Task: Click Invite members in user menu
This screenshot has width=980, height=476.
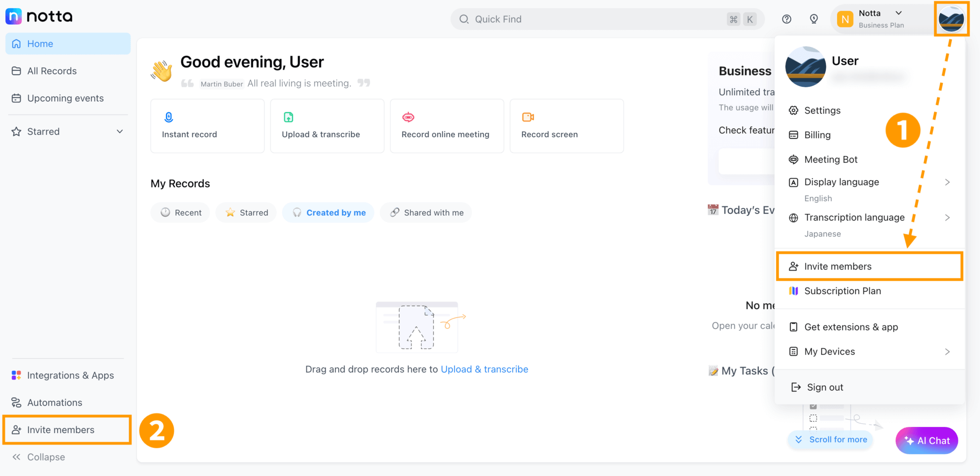Action: point(870,266)
